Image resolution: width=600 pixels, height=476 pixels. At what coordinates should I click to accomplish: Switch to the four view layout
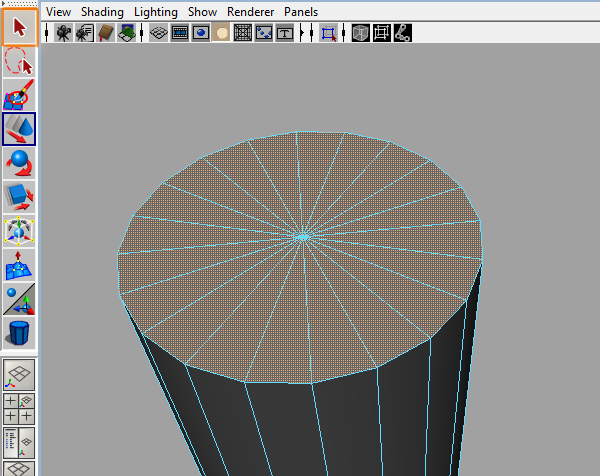tap(19, 409)
